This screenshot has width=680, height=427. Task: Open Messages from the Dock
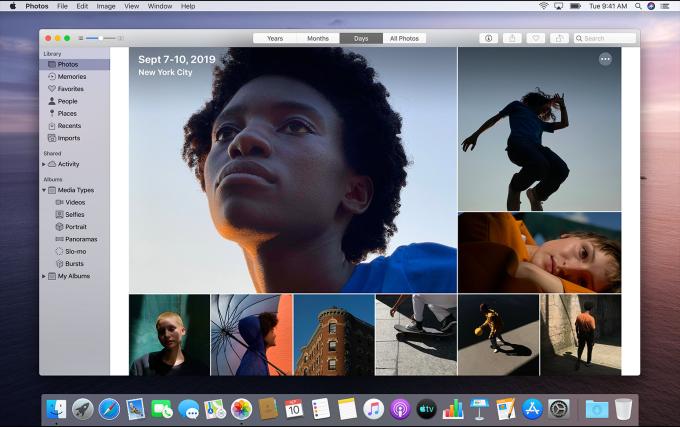coord(189,409)
